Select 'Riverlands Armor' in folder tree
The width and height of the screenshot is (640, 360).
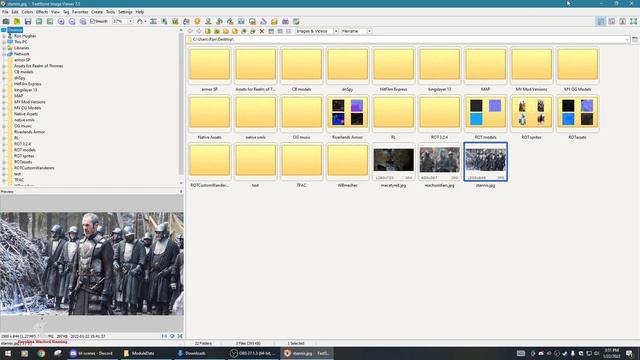point(29,132)
